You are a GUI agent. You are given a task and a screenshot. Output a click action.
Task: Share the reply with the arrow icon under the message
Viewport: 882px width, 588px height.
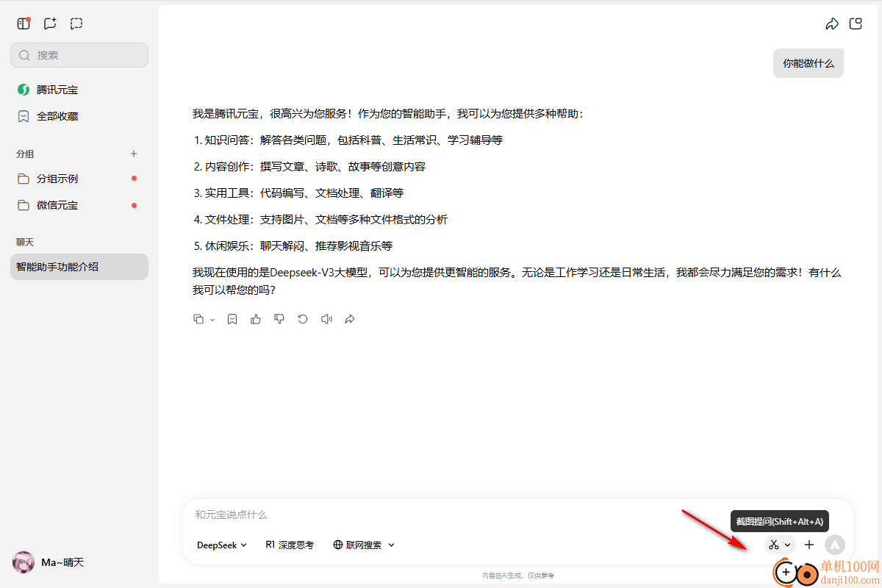coord(350,319)
